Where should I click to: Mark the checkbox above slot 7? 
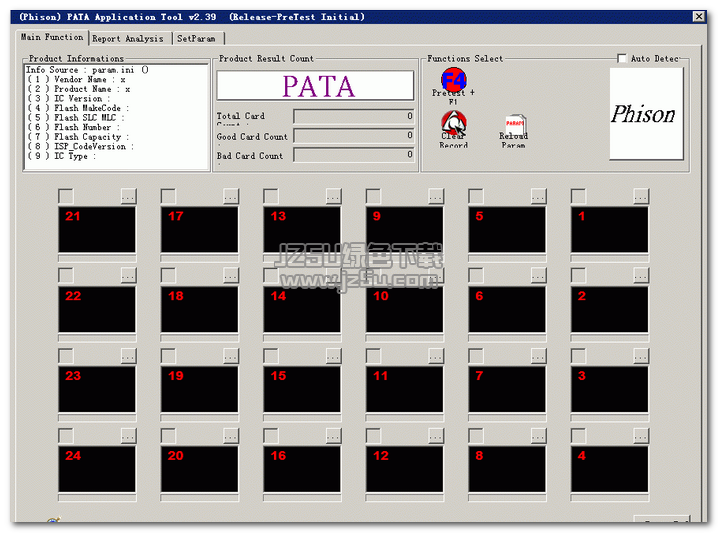click(x=476, y=356)
